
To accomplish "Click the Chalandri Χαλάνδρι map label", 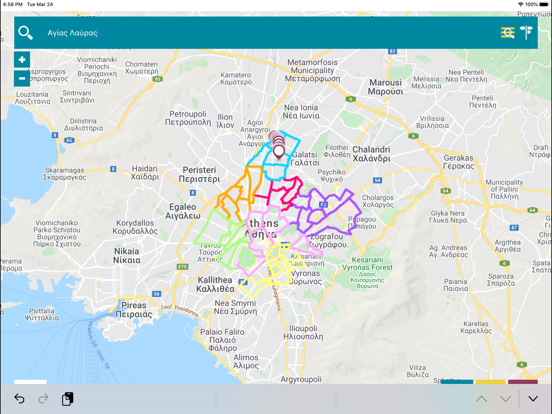I will click(x=371, y=154).
